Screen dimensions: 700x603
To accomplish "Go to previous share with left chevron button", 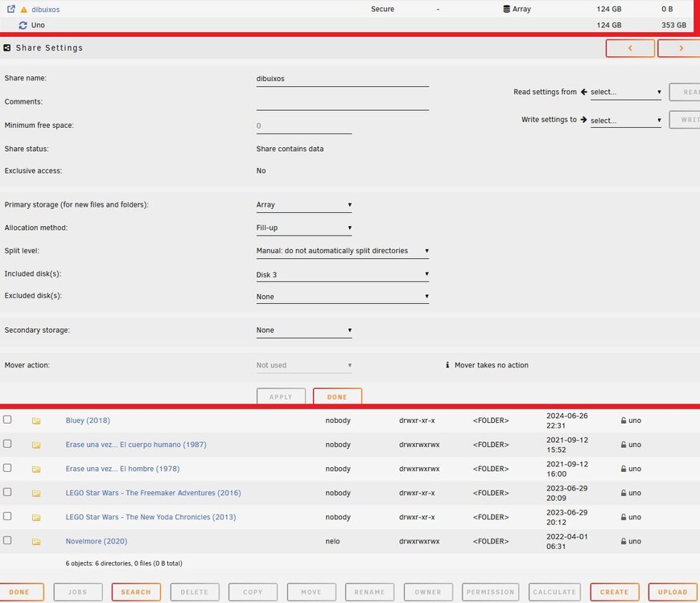I will [630, 48].
